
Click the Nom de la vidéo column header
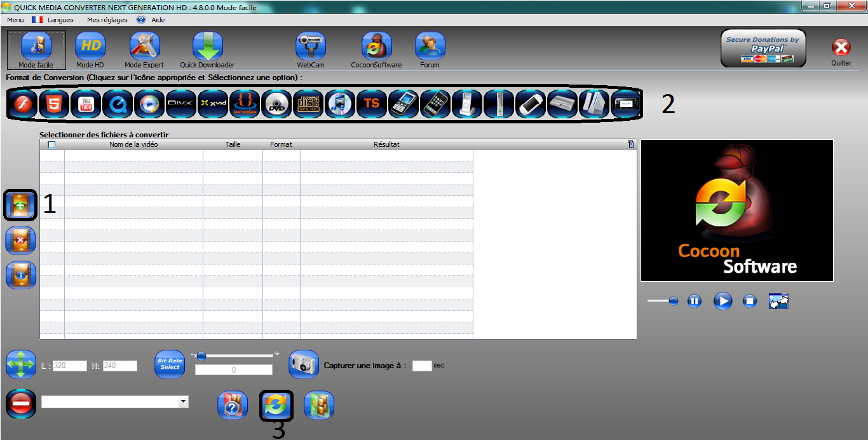[x=133, y=144]
